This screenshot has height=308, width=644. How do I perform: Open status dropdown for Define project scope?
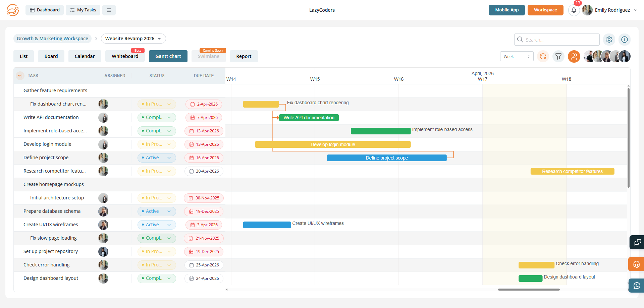[x=157, y=158]
